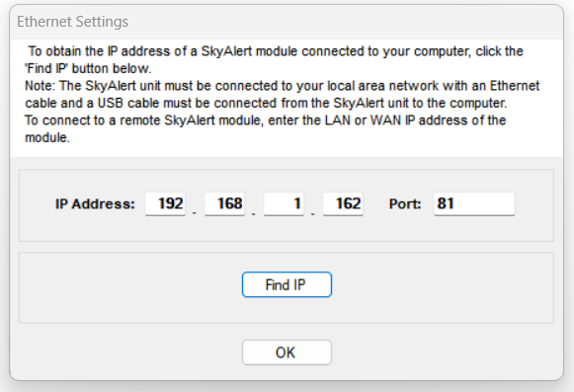Click the dot separator between 192 and 168

coord(195,212)
